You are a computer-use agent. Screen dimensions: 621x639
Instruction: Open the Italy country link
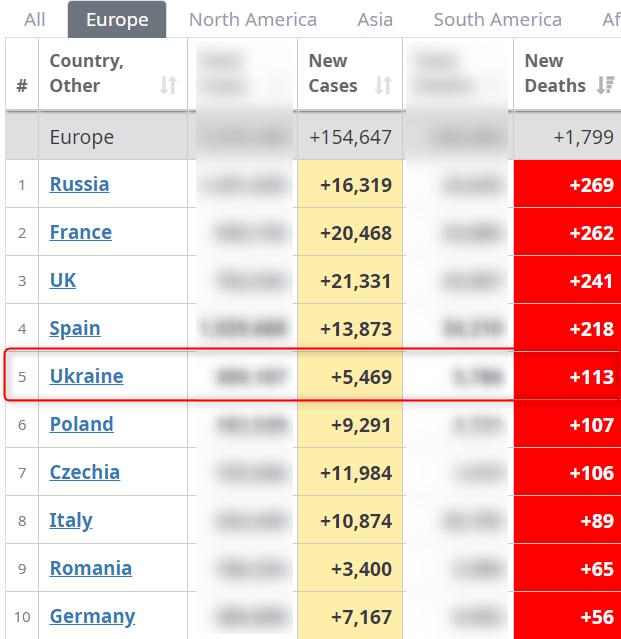tap(71, 520)
